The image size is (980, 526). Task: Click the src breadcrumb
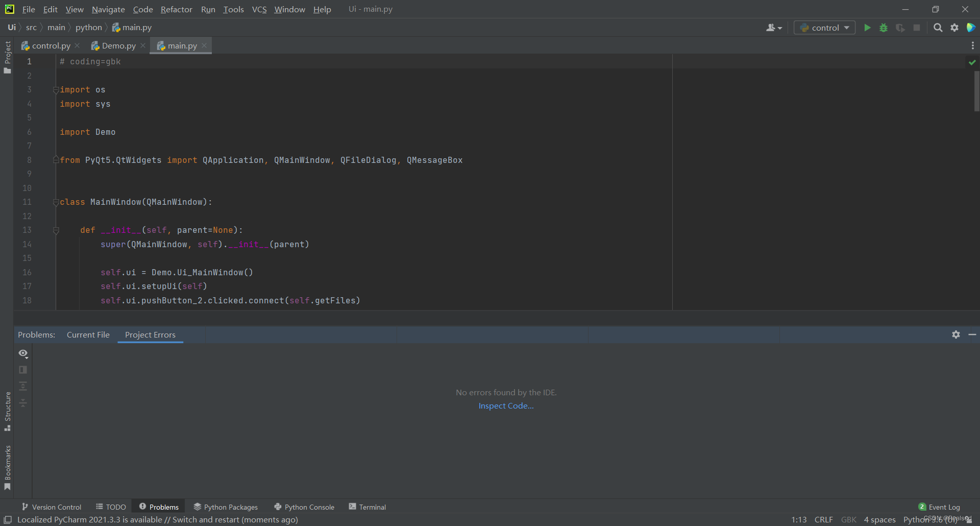click(31, 28)
